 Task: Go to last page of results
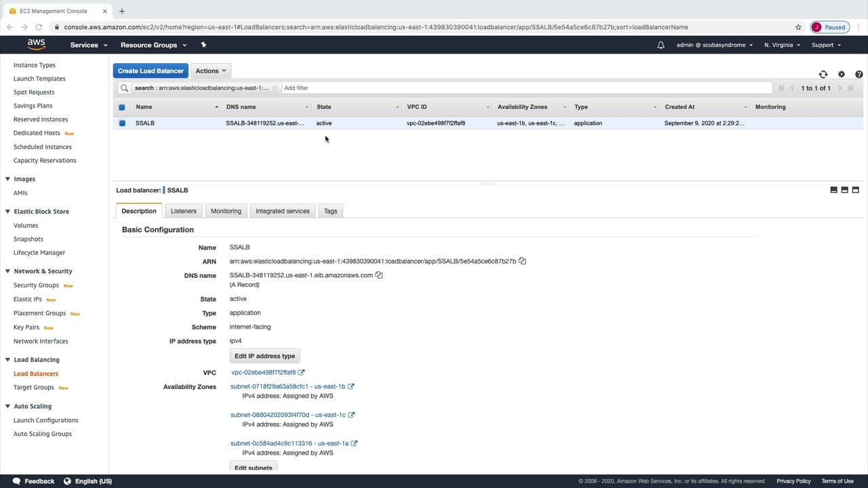(x=850, y=88)
